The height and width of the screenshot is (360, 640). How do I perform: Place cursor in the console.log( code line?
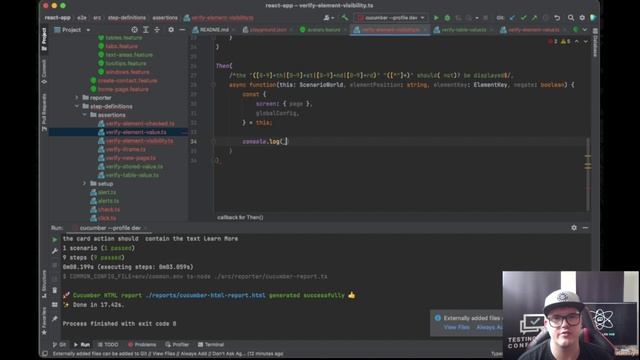click(265, 142)
